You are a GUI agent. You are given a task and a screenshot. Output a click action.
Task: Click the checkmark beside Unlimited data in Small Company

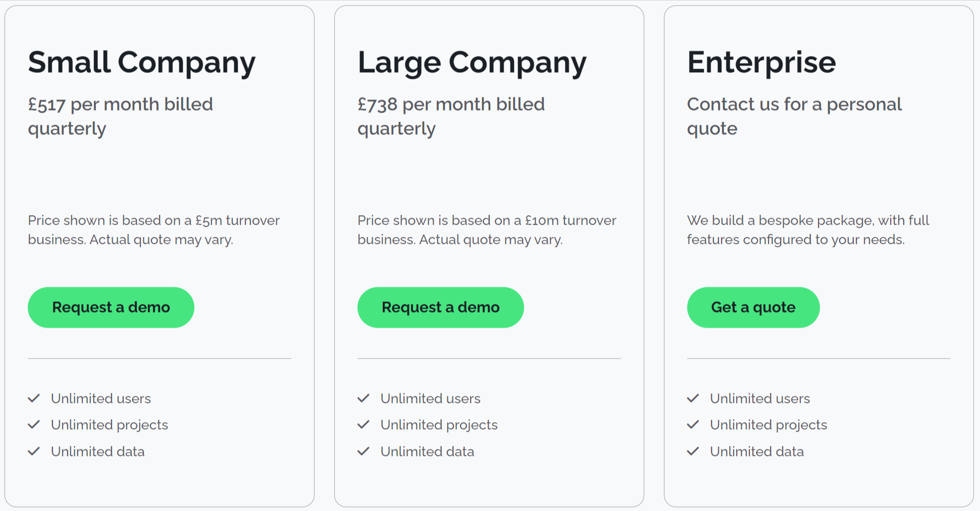34,451
